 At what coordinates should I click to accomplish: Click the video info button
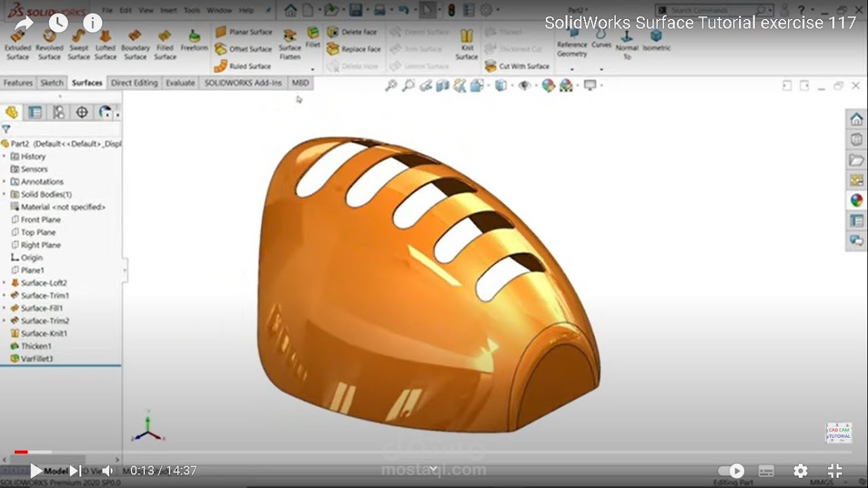(92, 23)
